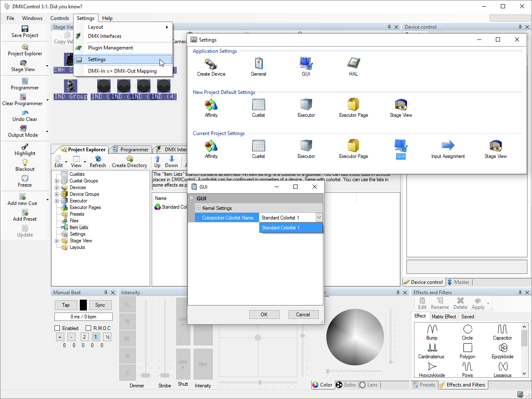Open Executor Page in Current Project Settings
Screen dimensions: 532x399
point(353,146)
